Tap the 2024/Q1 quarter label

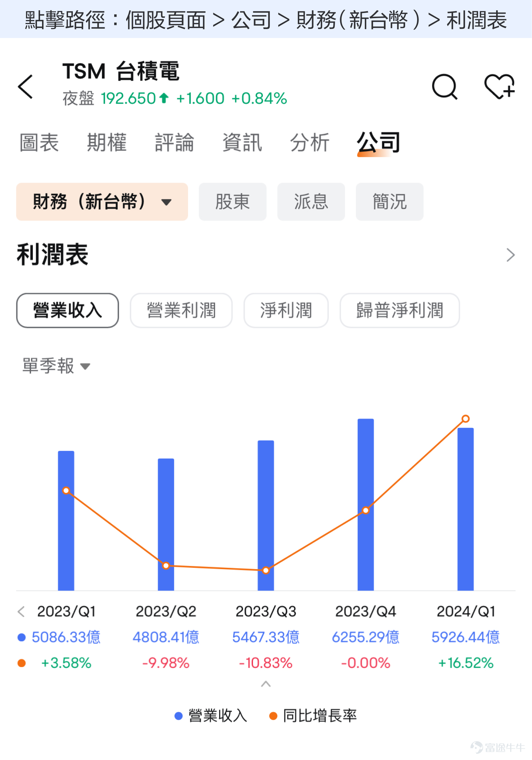466,612
